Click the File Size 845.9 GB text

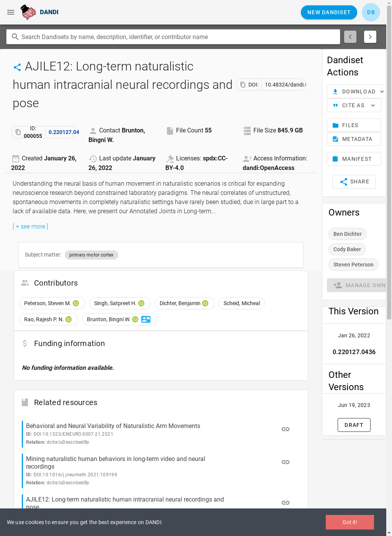[x=278, y=131]
